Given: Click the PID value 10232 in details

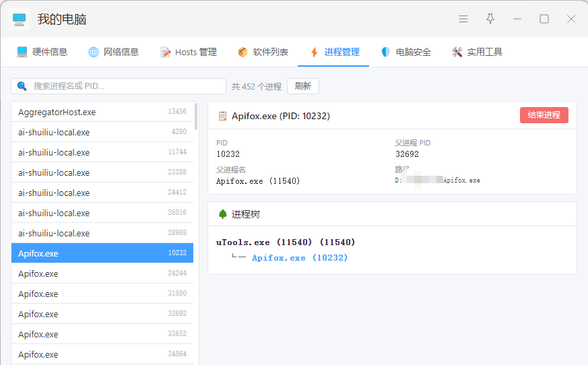Looking at the screenshot, I should point(228,154).
